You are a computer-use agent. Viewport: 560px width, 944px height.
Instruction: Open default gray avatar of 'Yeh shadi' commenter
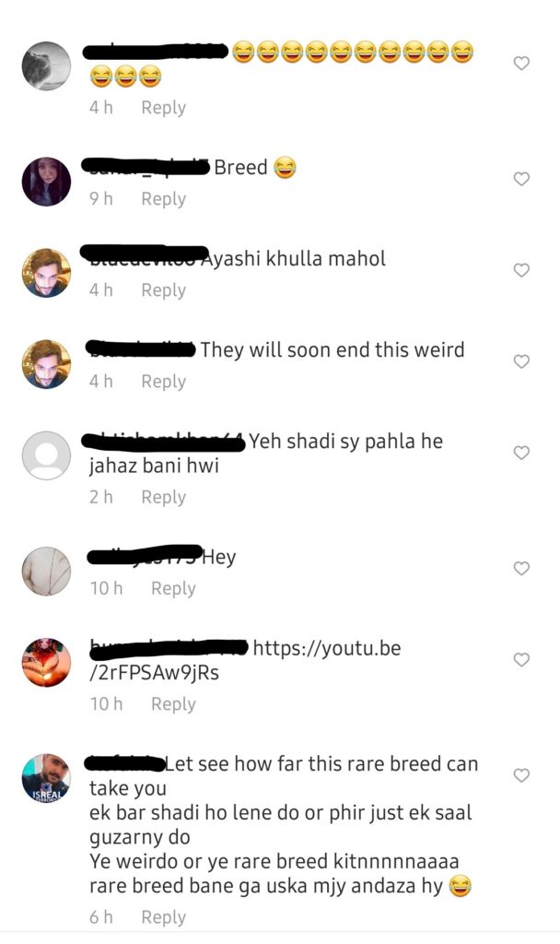[46, 455]
